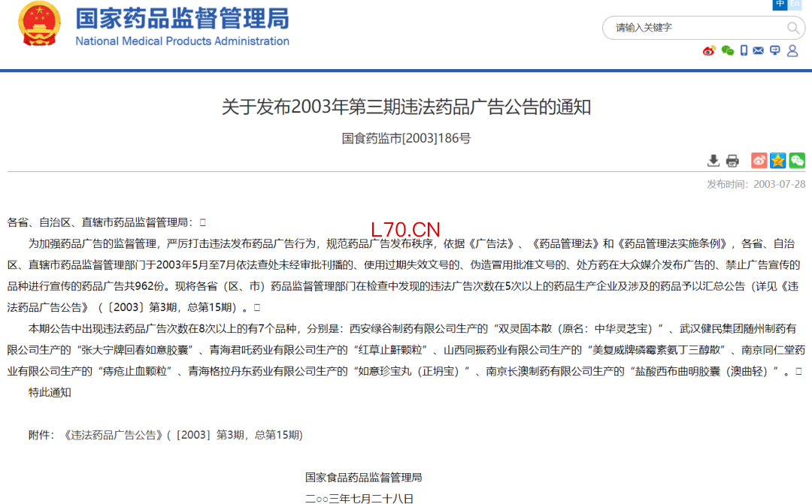This screenshot has height=504, width=812.
Task: Select text 痔疮止血颗粒 in the body
Action: [135, 372]
